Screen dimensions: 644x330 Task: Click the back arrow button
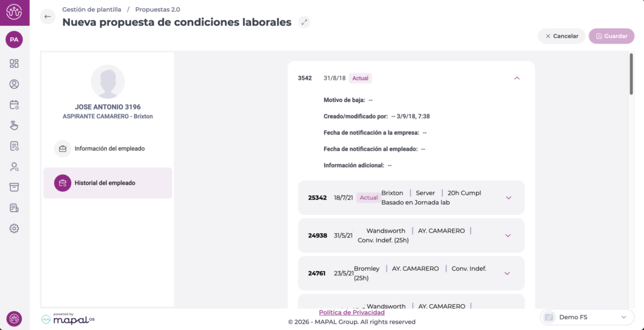point(48,17)
